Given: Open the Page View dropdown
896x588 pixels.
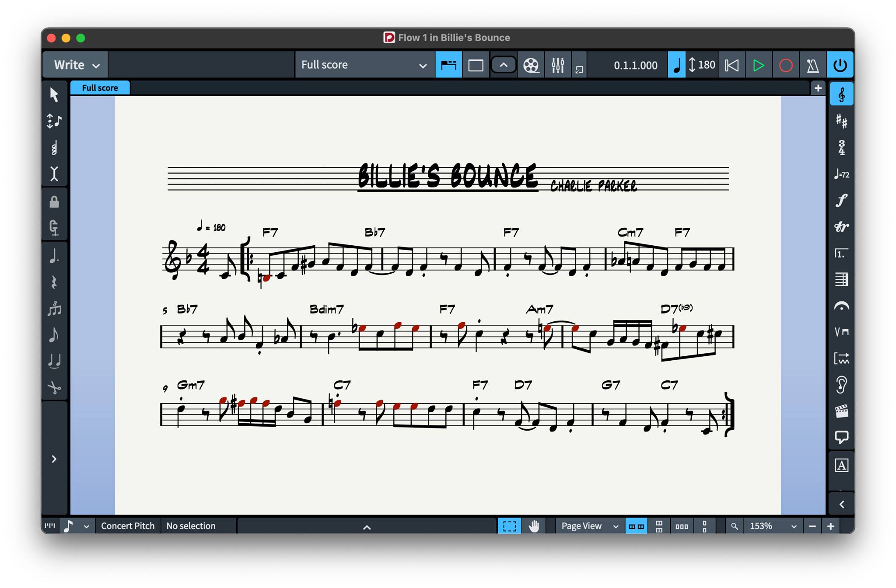Looking at the screenshot, I should click(590, 526).
